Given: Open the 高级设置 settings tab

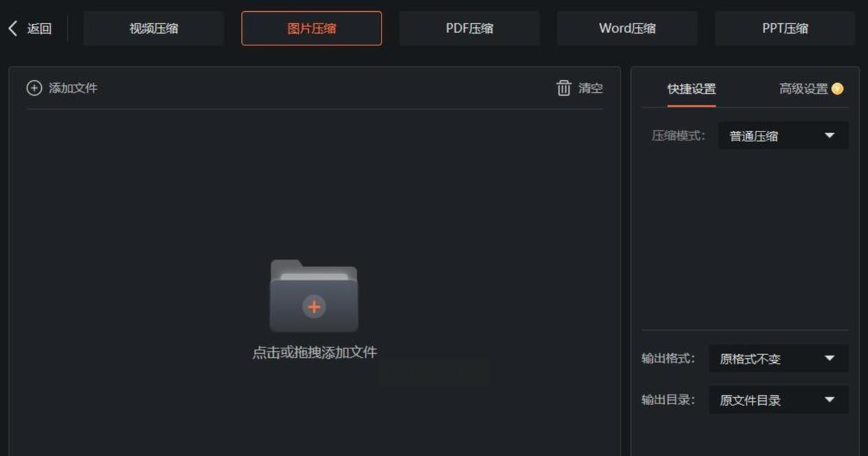Looking at the screenshot, I should [x=804, y=89].
